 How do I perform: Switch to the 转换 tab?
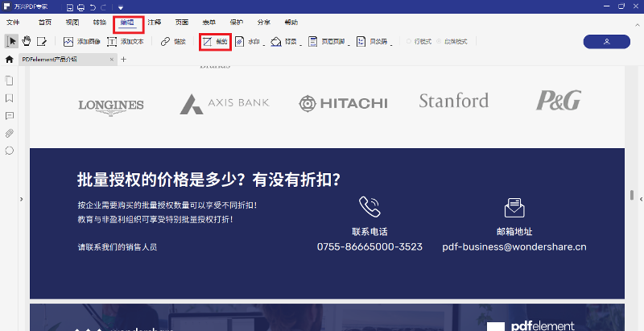click(99, 23)
